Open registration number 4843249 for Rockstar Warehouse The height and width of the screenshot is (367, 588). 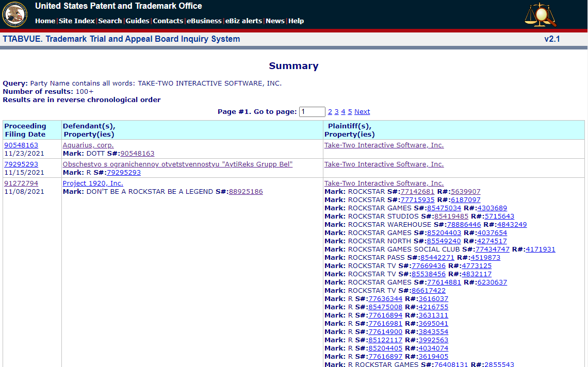512,225
